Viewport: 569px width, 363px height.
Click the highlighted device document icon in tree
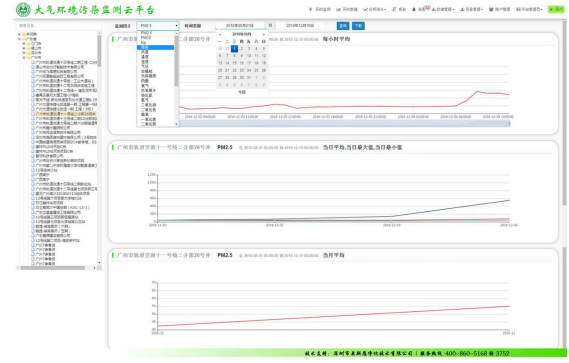(x=33, y=114)
